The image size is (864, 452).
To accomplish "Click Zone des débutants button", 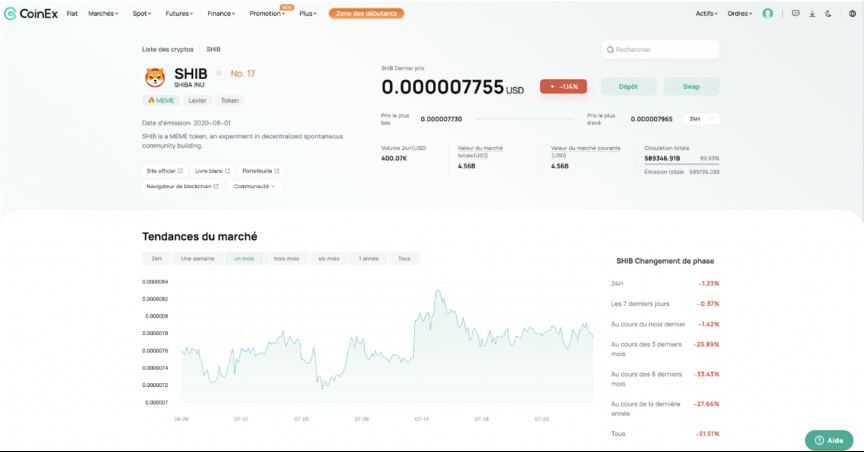I will coord(366,14).
